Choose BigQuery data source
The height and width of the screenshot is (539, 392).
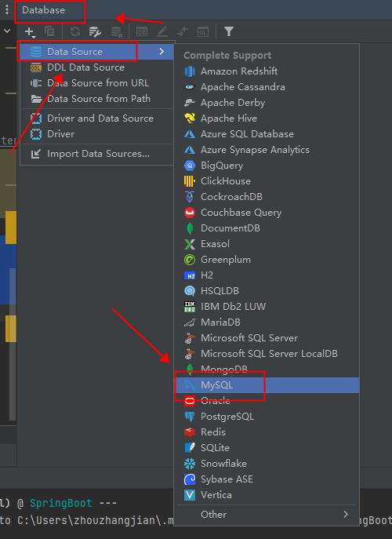pyautogui.click(x=267, y=166)
